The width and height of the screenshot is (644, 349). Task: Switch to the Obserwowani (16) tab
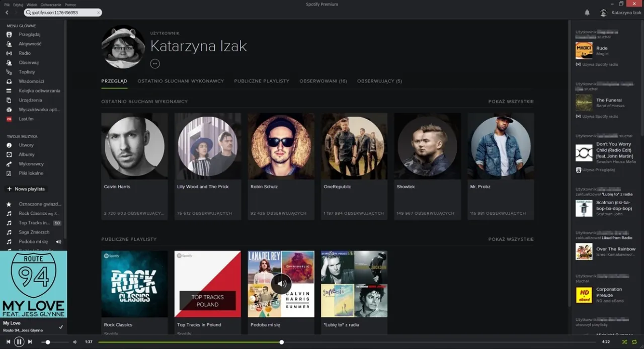(323, 81)
